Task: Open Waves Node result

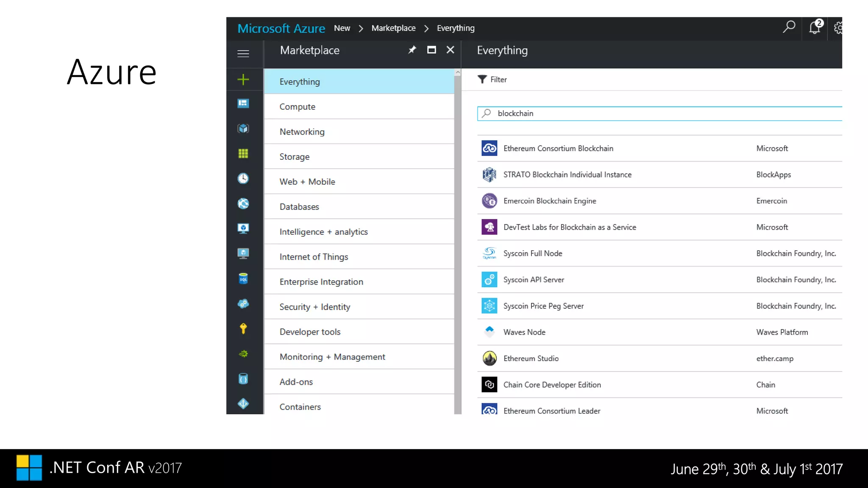Action: point(659,332)
